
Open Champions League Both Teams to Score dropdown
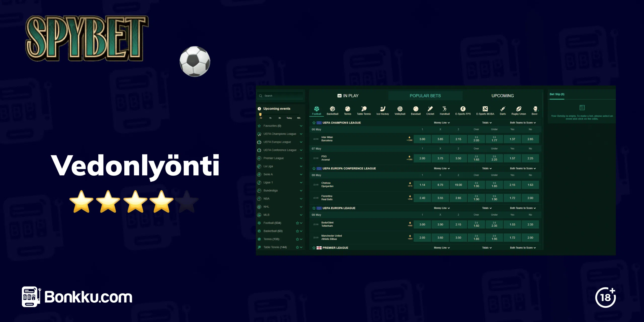[x=523, y=123]
